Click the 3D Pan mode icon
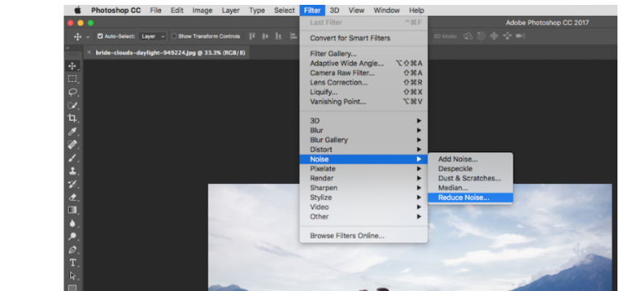The image size is (644, 291). [x=494, y=36]
